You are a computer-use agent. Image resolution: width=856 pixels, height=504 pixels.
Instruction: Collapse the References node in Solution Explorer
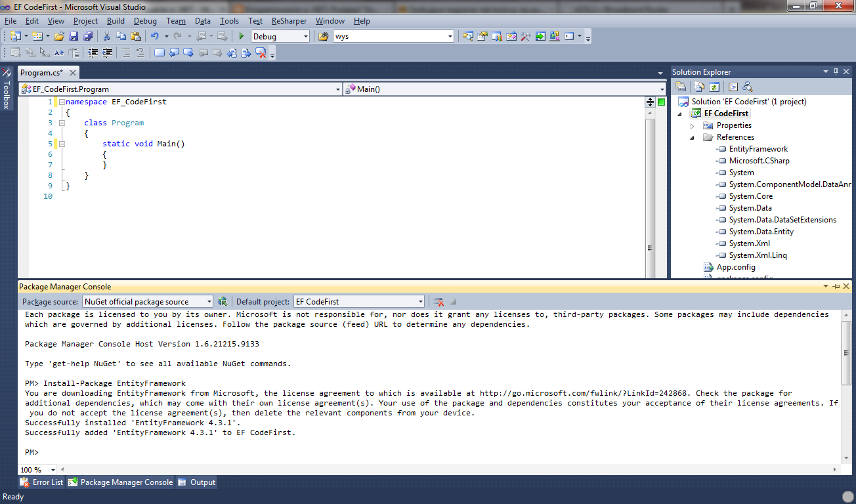click(x=692, y=137)
